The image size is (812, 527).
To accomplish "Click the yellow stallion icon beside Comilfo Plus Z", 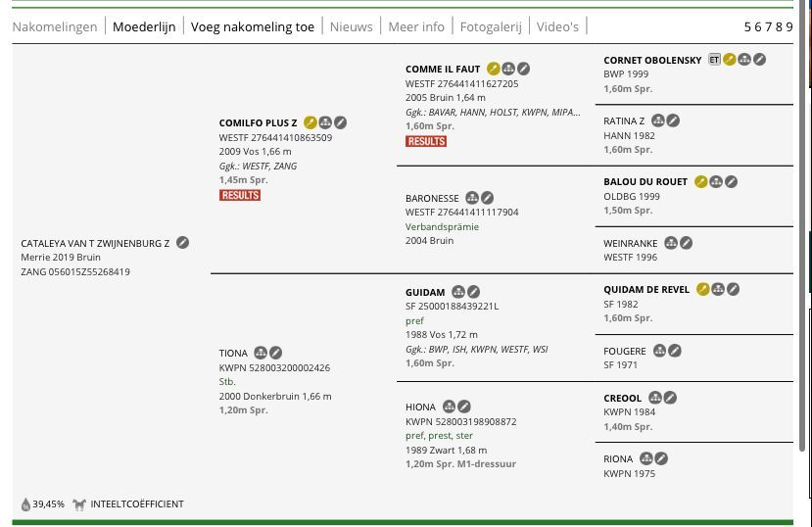I will tap(310, 122).
